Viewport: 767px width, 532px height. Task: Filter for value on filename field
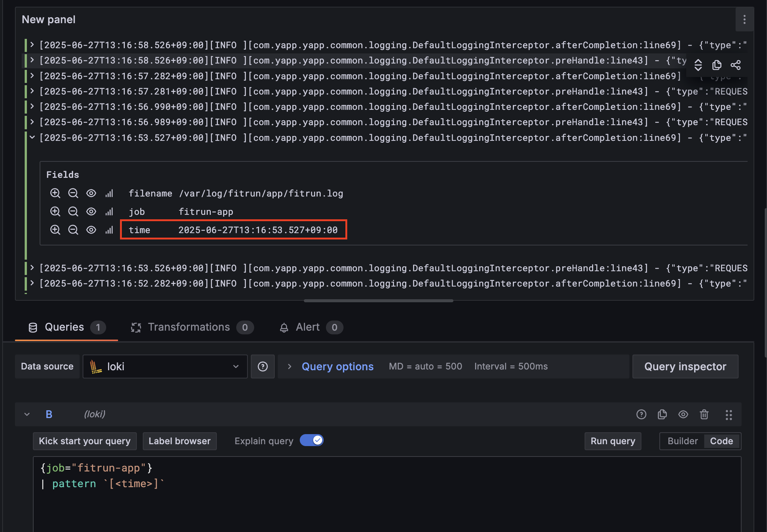(x=55, y=193)
